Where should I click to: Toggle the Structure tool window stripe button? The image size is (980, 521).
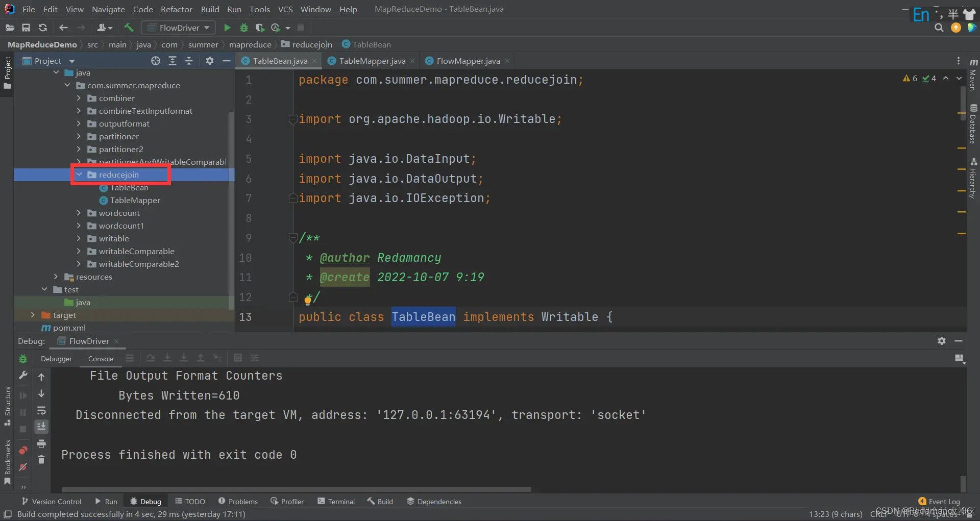pyautogui.click(x=7, y=406)
